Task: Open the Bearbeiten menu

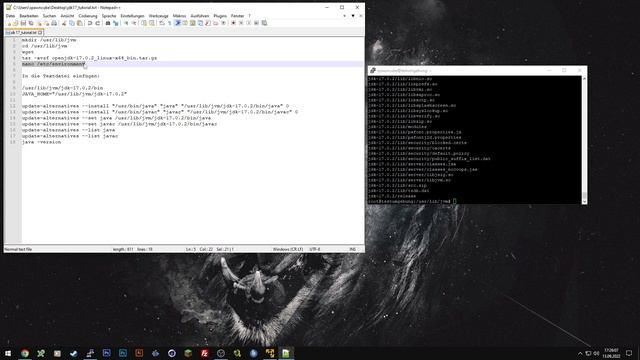Action: click(29, 16)
